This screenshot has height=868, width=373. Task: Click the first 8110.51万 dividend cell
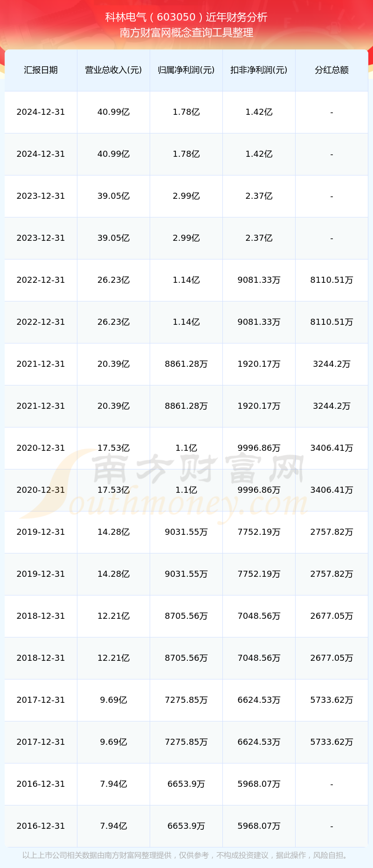tap(332, 280)
